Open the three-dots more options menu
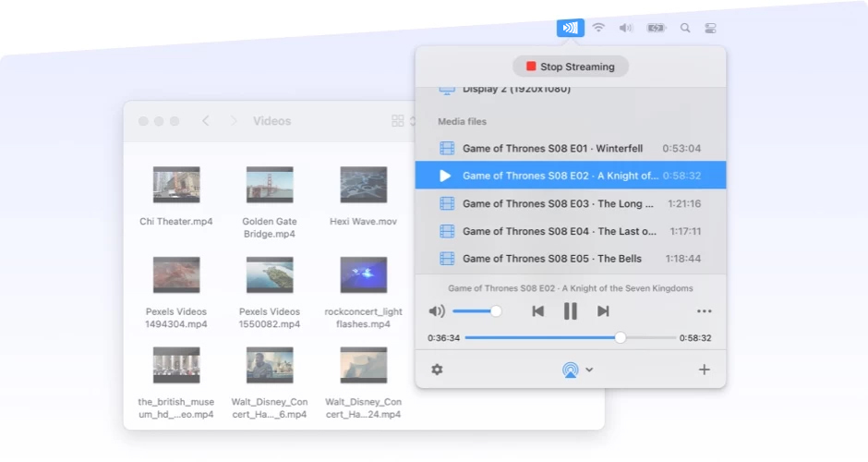The height and width of the screenshot is (462, 868). coord(705,311)
